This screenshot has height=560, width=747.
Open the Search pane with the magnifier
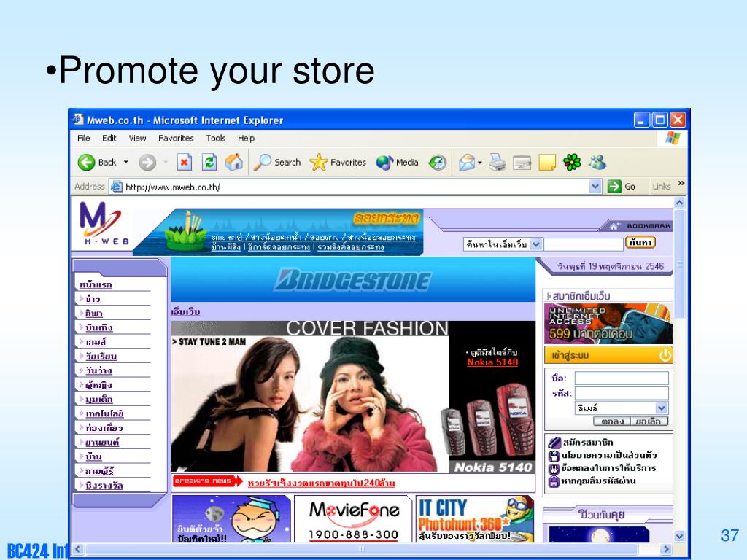click(x=262, y=163)
